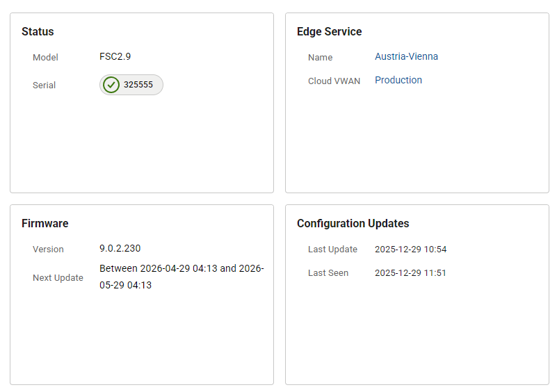Screen dimensions: 557x392
Task: Select the 2025-12-29 10:54 timestamp
Action: click(410, 250)
